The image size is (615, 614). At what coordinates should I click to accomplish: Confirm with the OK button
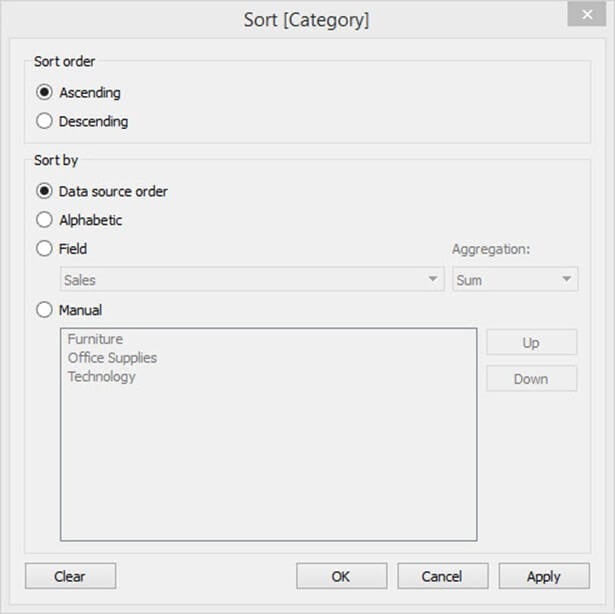tap(341, 576)
